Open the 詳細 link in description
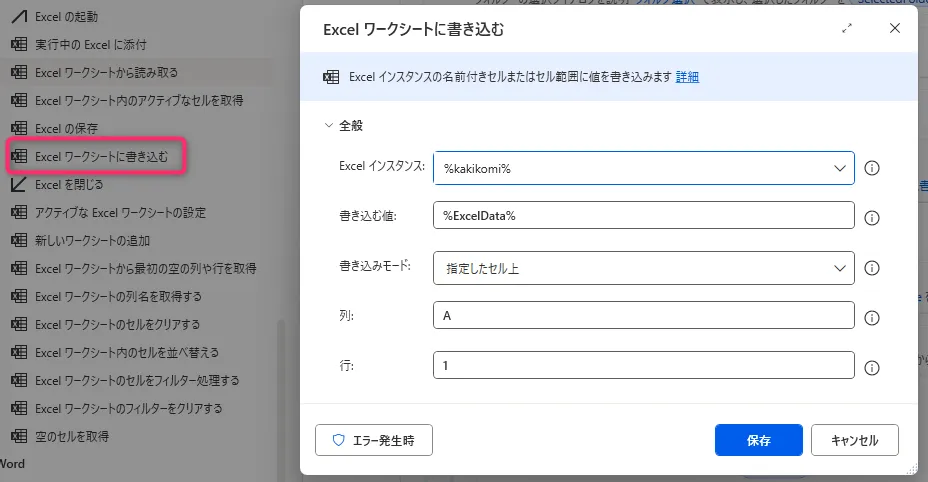The image size is (928, 482). point(687,77)
